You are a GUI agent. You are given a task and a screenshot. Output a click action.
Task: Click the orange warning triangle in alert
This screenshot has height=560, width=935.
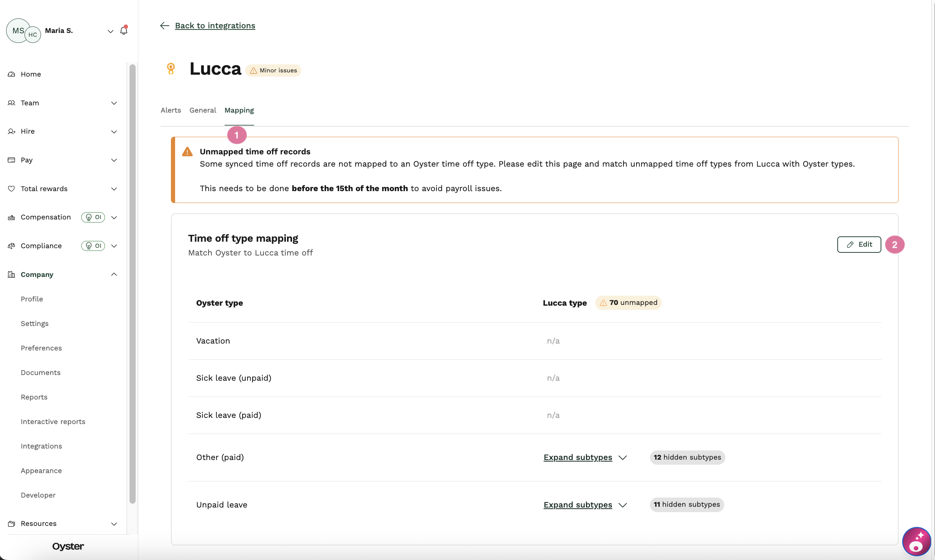coord(187,152)
